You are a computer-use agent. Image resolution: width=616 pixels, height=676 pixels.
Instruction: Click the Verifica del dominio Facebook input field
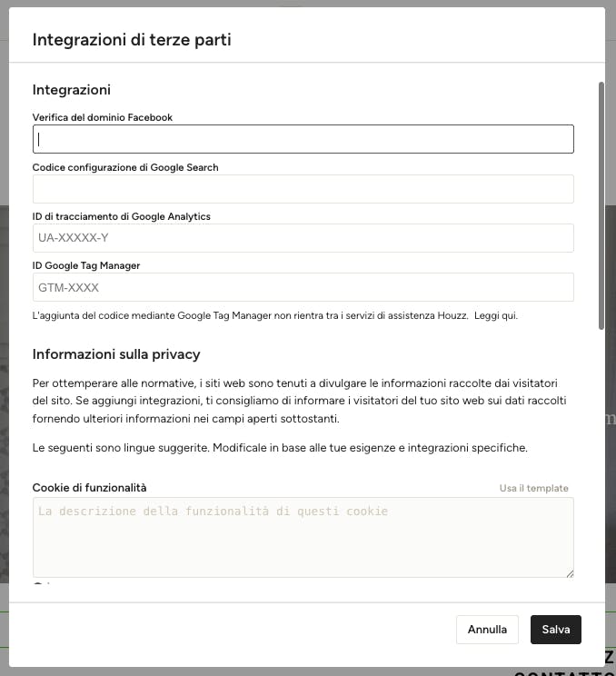[x=303, y=139]
